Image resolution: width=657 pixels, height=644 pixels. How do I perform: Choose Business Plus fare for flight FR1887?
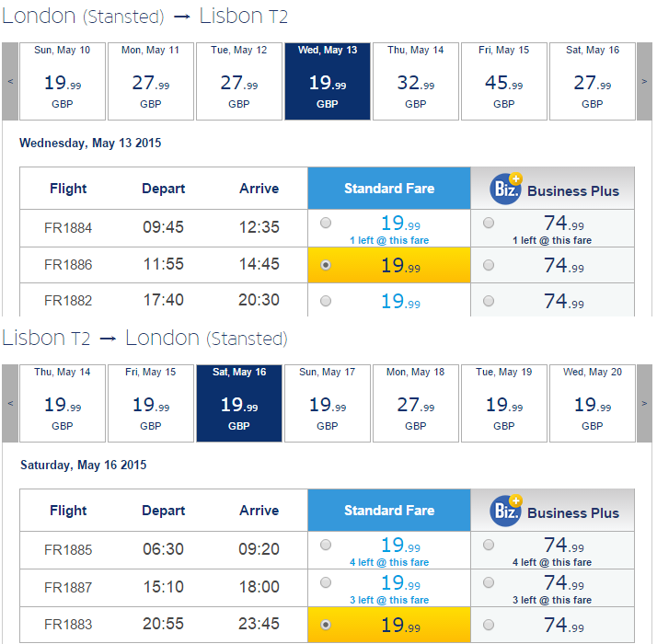tap(488, 582)
